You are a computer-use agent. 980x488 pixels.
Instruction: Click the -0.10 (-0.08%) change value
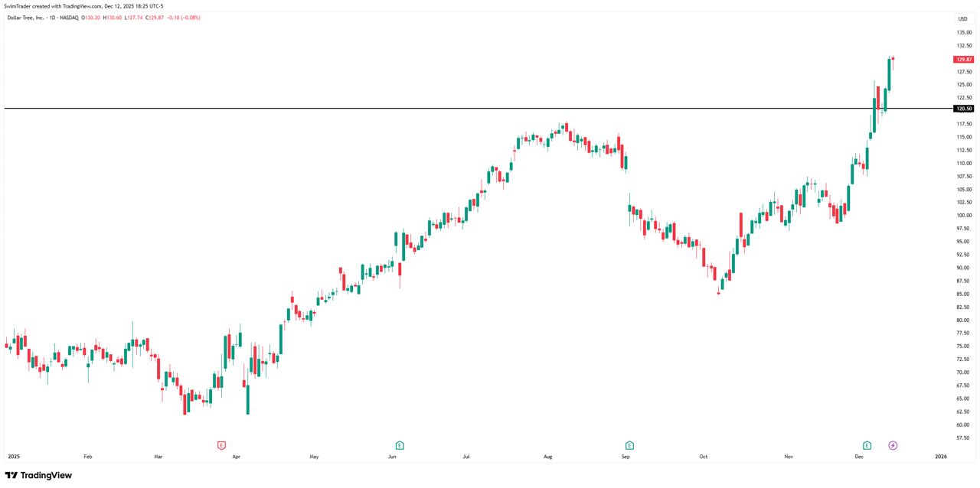[x=184, y=18]
